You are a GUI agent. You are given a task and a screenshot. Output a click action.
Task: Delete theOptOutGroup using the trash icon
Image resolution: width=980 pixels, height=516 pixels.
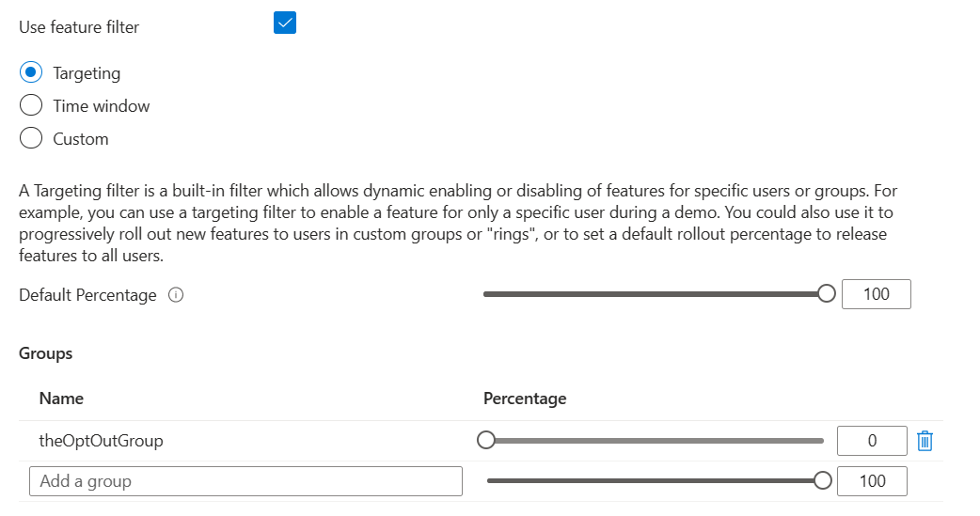925,441
